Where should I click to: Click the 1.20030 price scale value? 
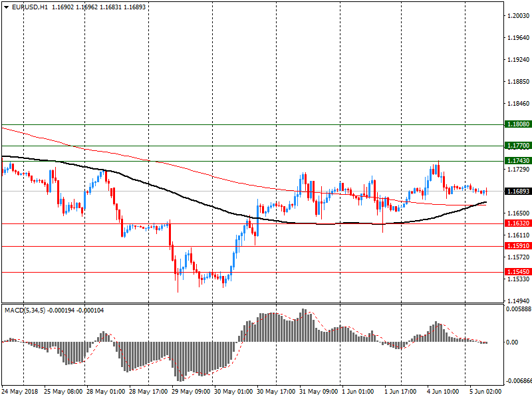[x=519, y=15]
